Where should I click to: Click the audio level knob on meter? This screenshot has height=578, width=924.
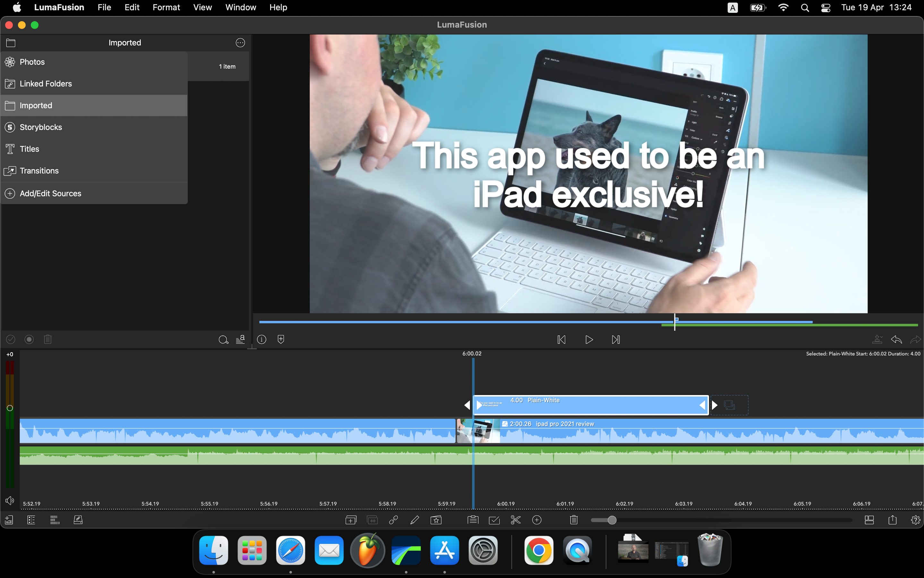pos(10,408)
